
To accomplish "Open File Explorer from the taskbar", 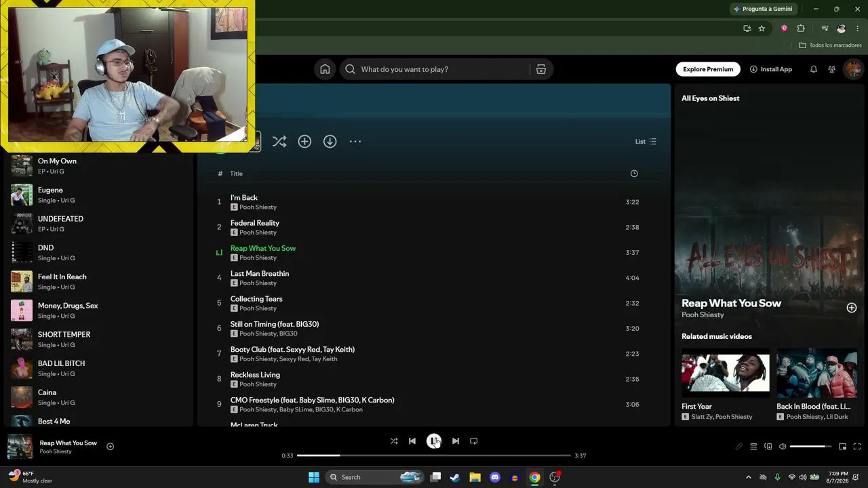I will click(x=475, y=477).
